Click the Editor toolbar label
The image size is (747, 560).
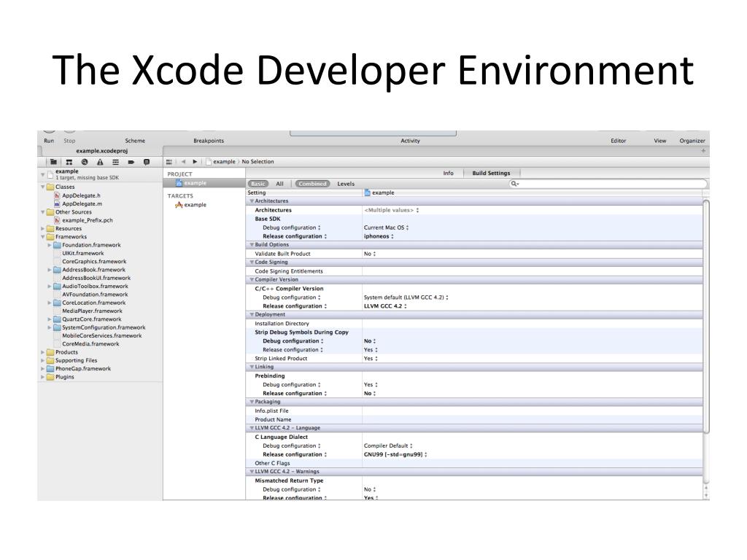(619, 141)
